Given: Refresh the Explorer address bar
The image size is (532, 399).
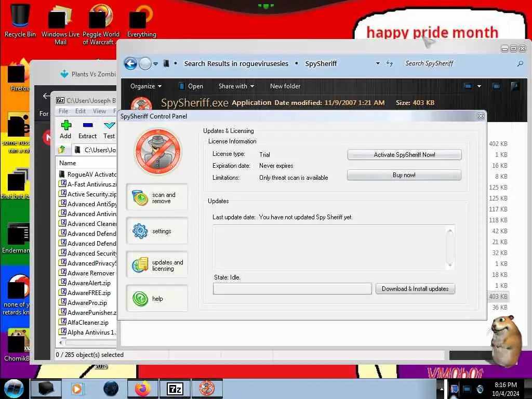Looking at the screenshot, I should coord(390,63).
